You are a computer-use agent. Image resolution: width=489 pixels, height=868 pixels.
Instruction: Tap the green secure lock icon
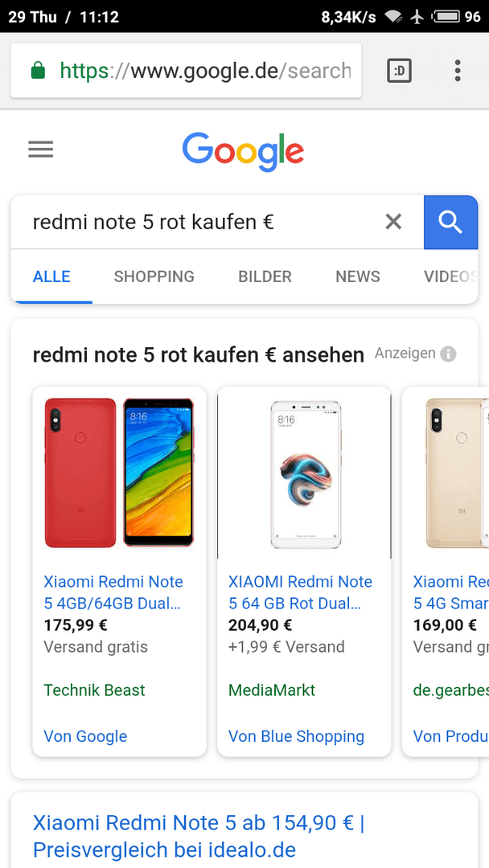coord(38,70)
